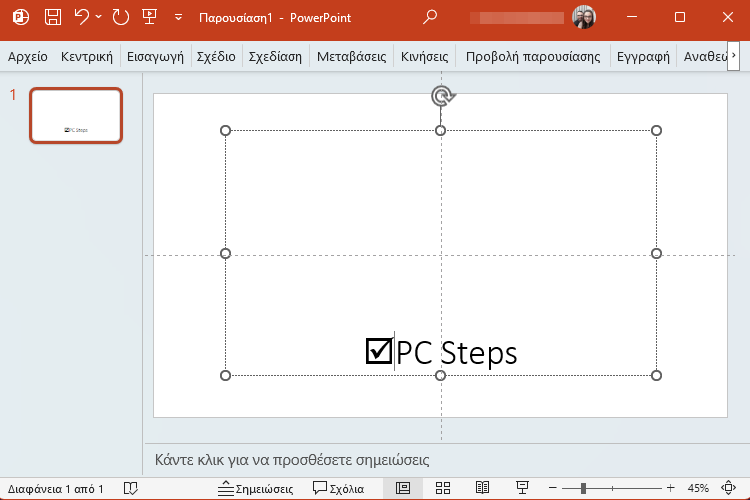
Task: Click the PowerPoint autosave logo icon
Action: coord(21,17)
